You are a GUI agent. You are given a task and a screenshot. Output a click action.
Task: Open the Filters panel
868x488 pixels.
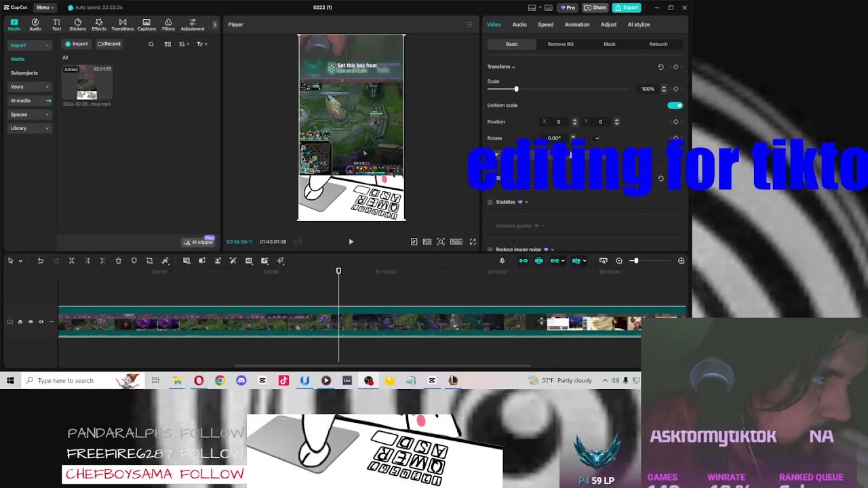168,24
